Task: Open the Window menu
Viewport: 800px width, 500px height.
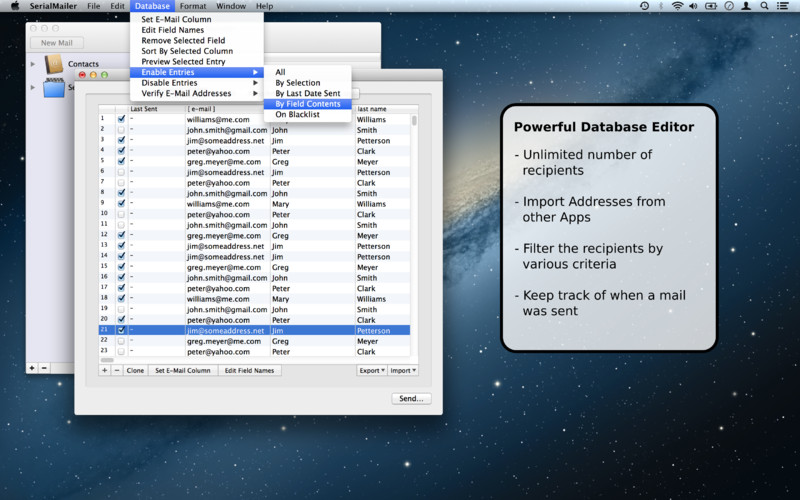Action: pos(231,6)
